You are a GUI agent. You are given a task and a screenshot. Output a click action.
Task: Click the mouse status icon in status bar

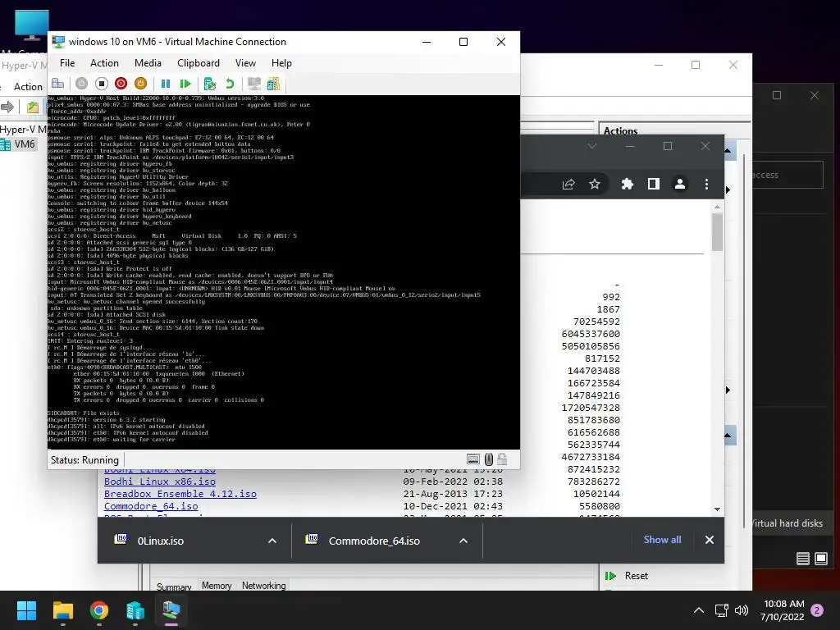[x=489, y=459]
